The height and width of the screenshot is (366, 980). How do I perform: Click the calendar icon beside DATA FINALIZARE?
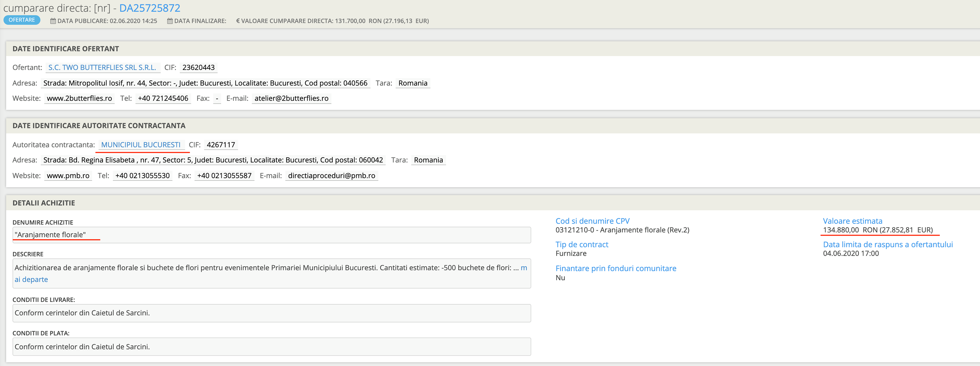(x=170, y=21)
